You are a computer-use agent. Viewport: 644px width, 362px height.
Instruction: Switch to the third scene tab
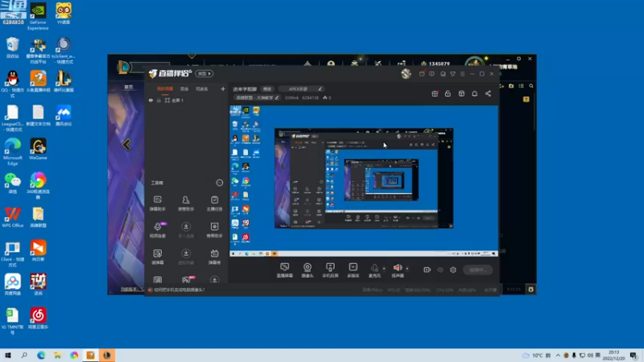202,88
